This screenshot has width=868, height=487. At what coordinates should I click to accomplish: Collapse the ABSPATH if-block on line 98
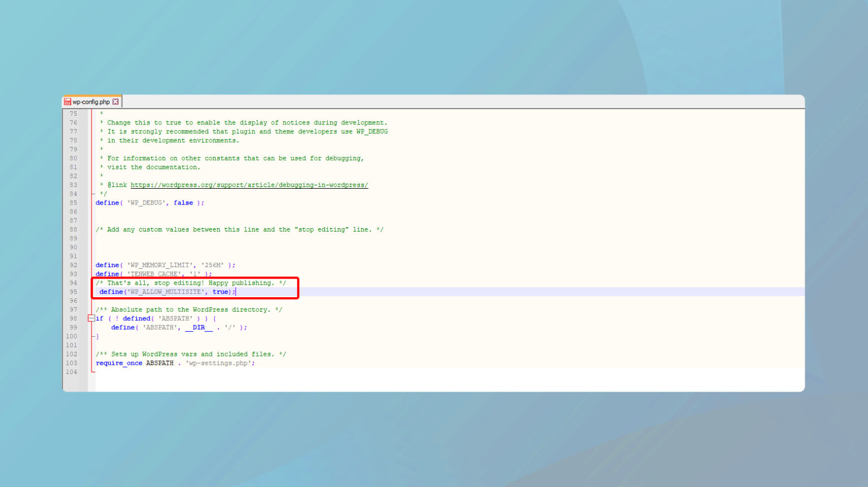click(91, 318)
